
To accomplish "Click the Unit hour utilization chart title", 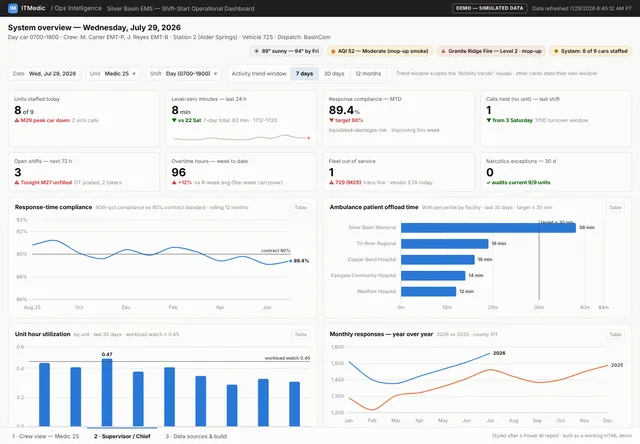I will [x=42, y=334].
